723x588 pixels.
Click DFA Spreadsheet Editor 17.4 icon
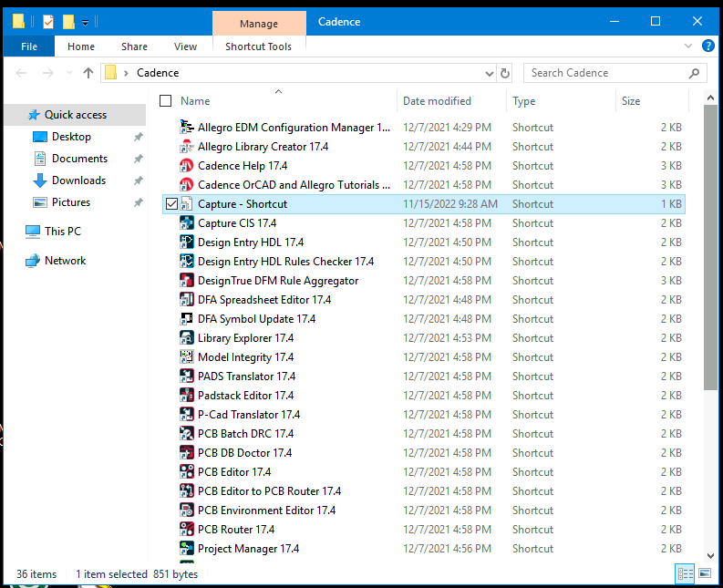[186, 300]
